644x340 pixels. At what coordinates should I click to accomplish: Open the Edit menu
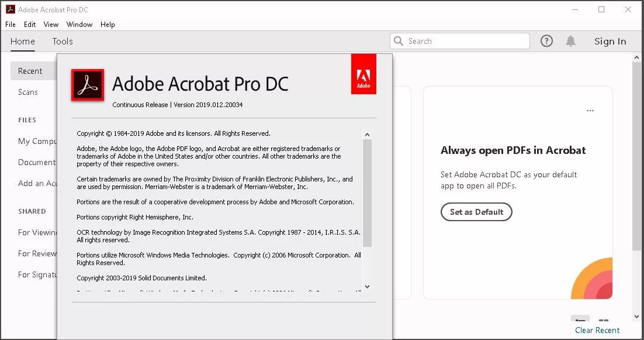pyautogui.click(x=30, y=24)
